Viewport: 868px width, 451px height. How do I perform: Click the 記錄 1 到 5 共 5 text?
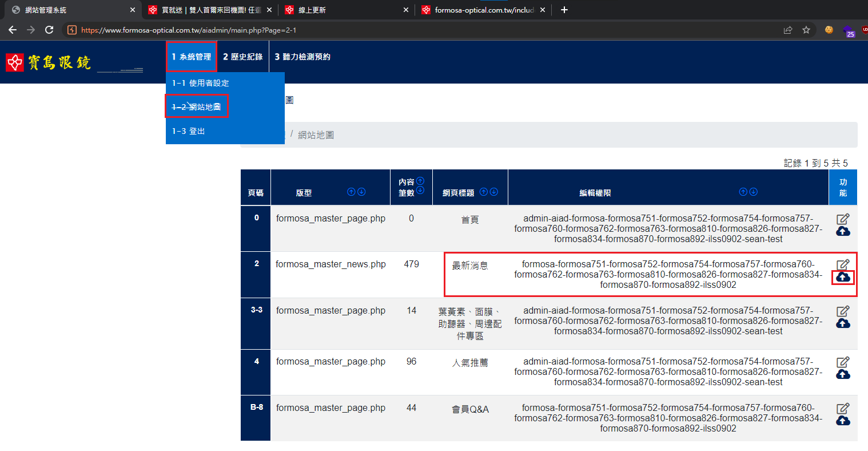[x=815, y=163]
